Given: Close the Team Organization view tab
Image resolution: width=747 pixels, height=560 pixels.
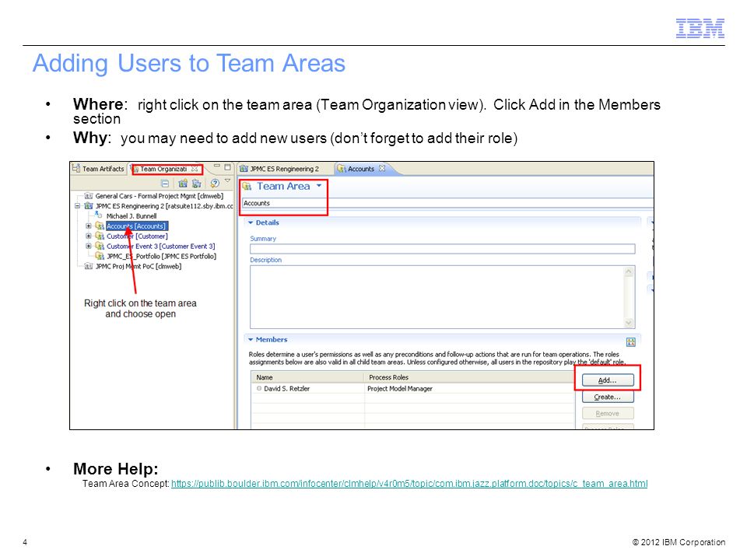Looking at the screenshot, I should [195, 169].
